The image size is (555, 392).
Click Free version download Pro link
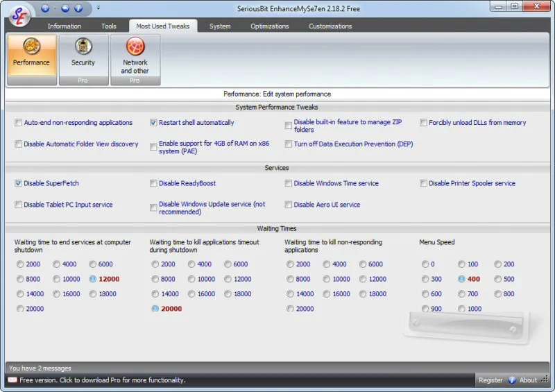tap(102, 380)
